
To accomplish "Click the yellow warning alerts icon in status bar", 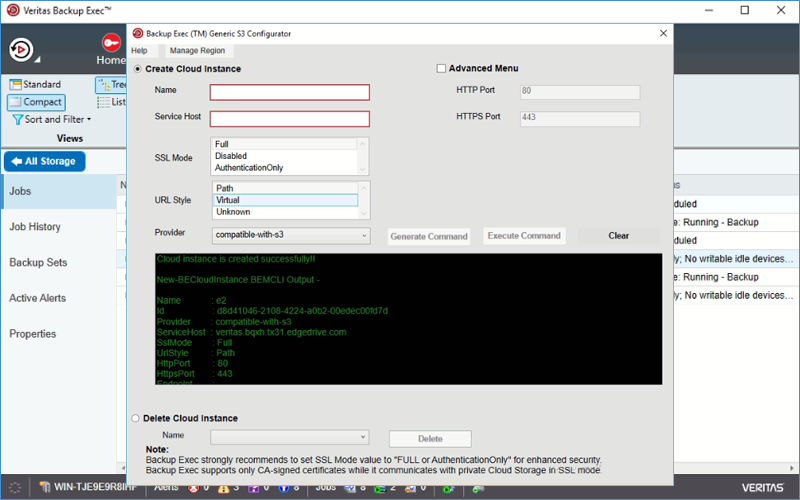I will pyautogui.click(x=223, y=488).
